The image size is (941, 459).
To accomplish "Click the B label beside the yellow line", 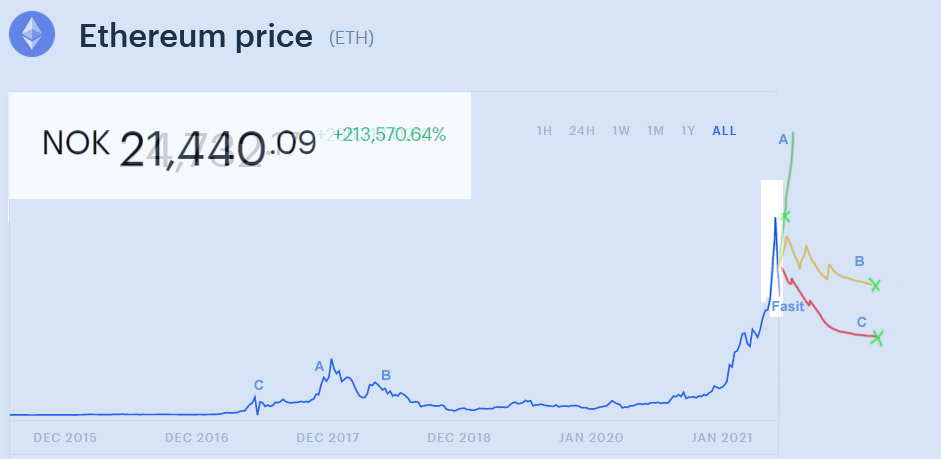I will tap(859, 262).
